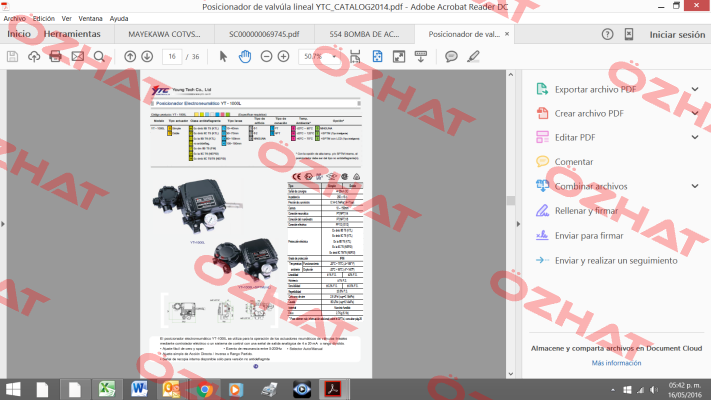Image resolution: width=711 pixels, height=400 pixels.
Task: Go to next page arrow
Action: point(147,57)
